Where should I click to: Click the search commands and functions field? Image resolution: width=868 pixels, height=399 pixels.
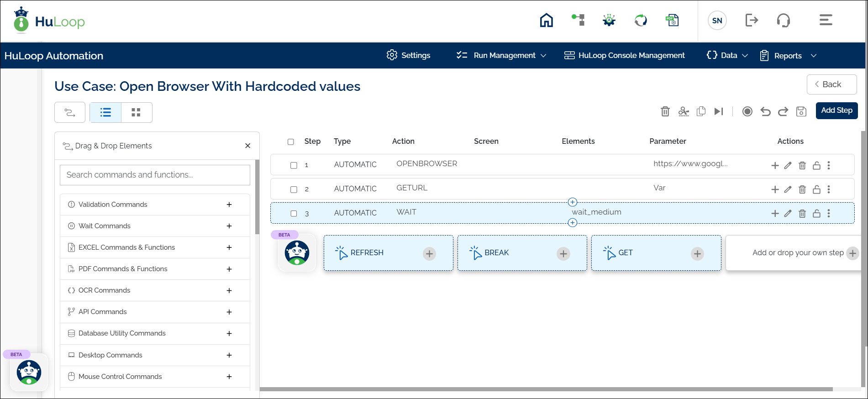click(155, 175)
